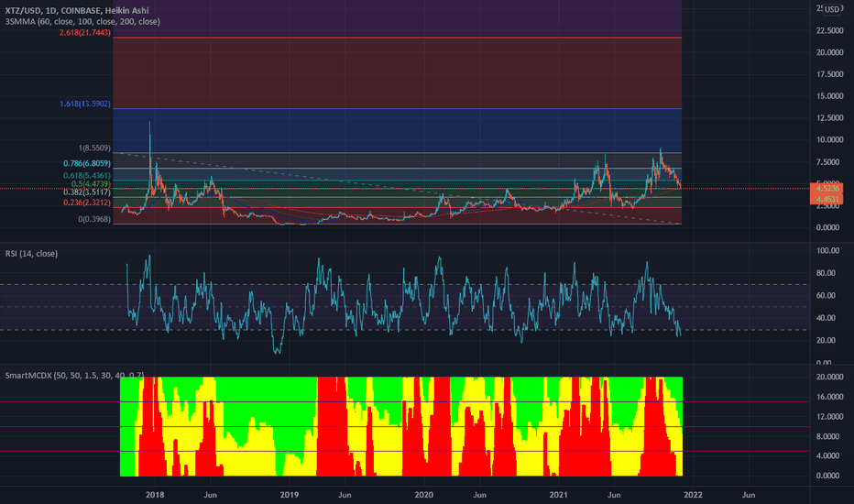
Task: Click the 1.618(13.5902) Fibonacci label
Action: (85, 104)
